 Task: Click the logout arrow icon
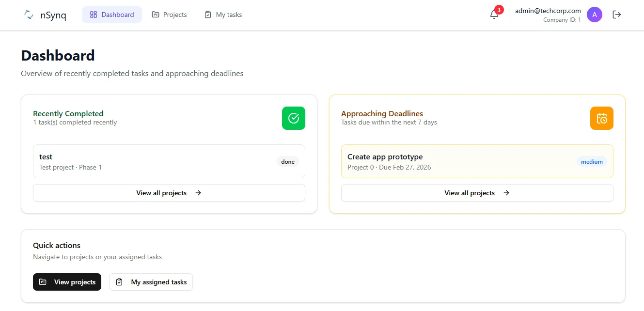point(616,15)
